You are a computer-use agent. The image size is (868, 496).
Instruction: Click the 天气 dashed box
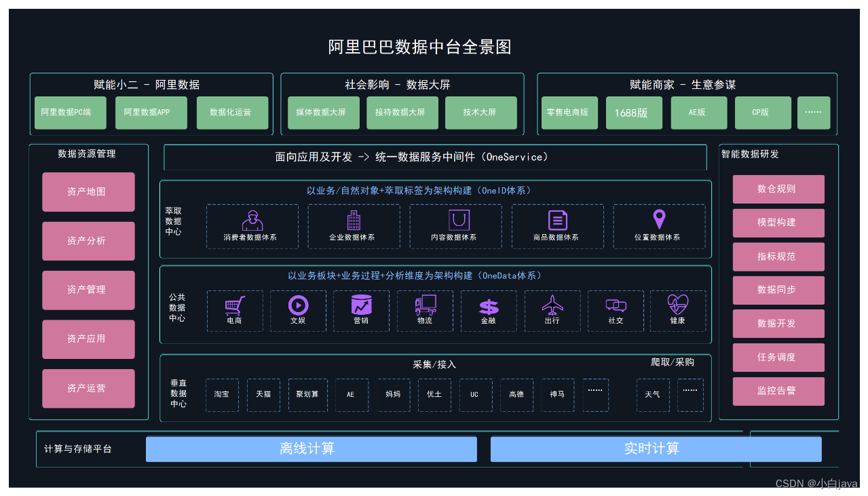[x=652, y=395]
